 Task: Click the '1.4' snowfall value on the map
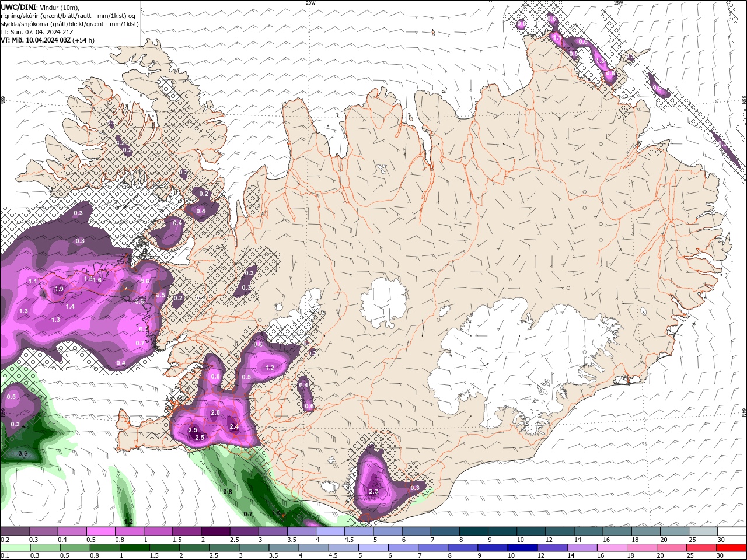pyautogui.click(x=70, y=306)
